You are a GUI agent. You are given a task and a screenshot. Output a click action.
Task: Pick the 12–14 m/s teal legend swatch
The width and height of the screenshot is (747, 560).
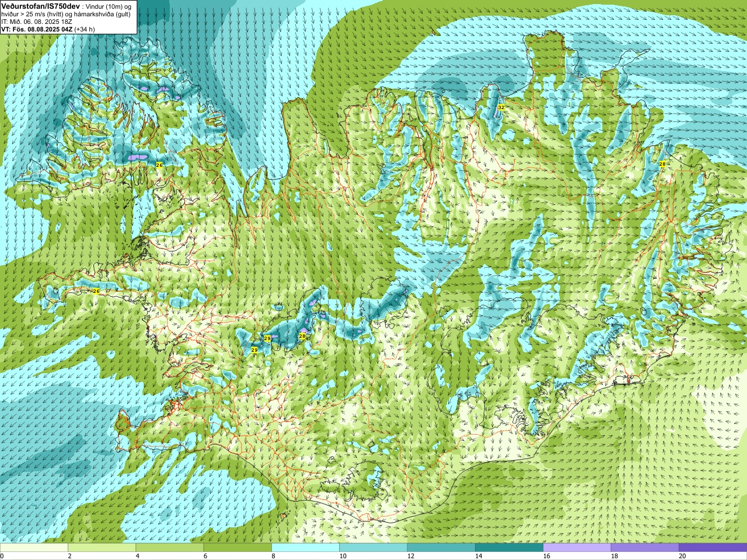pos(441,548)
